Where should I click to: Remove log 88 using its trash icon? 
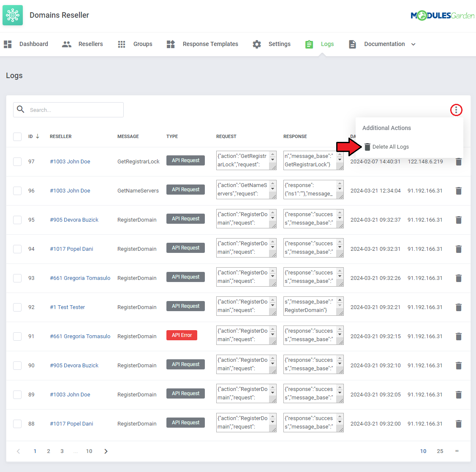[x=458, y=424]
